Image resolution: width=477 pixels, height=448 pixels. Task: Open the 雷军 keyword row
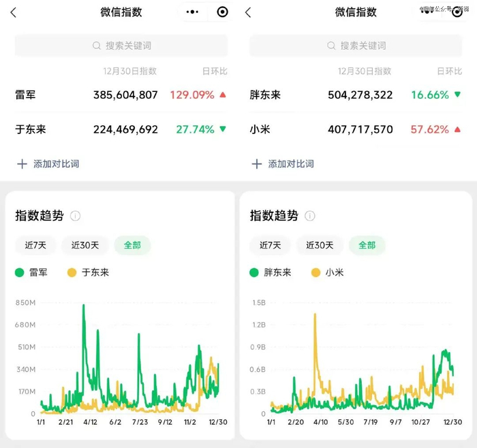click(121, 95)
